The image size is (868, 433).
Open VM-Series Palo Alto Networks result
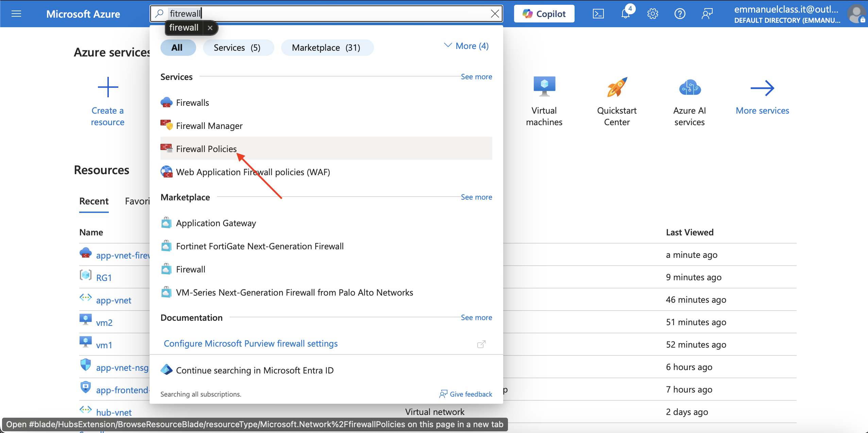tap(326, 292)
